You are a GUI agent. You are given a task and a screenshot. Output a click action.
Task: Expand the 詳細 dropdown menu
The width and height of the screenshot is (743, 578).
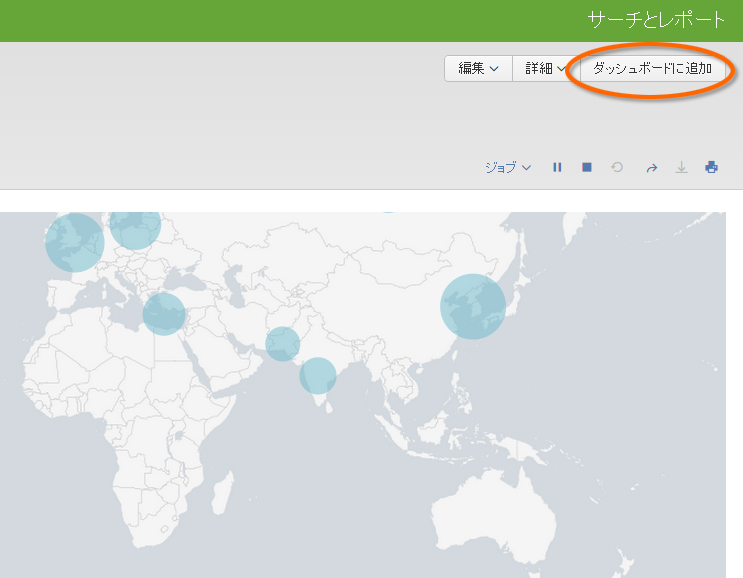(546, 69)
